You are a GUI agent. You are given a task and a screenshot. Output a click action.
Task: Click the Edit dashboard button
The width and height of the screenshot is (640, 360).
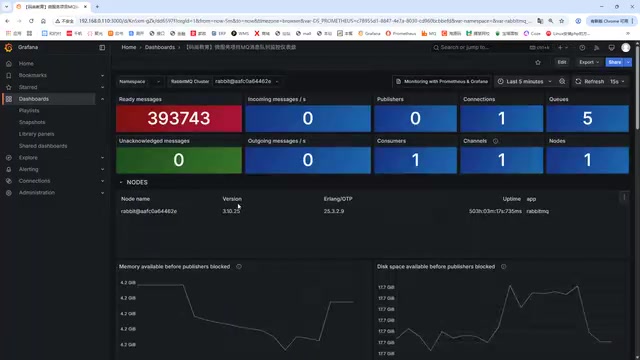pyautogui.click(x=562, y=62)
